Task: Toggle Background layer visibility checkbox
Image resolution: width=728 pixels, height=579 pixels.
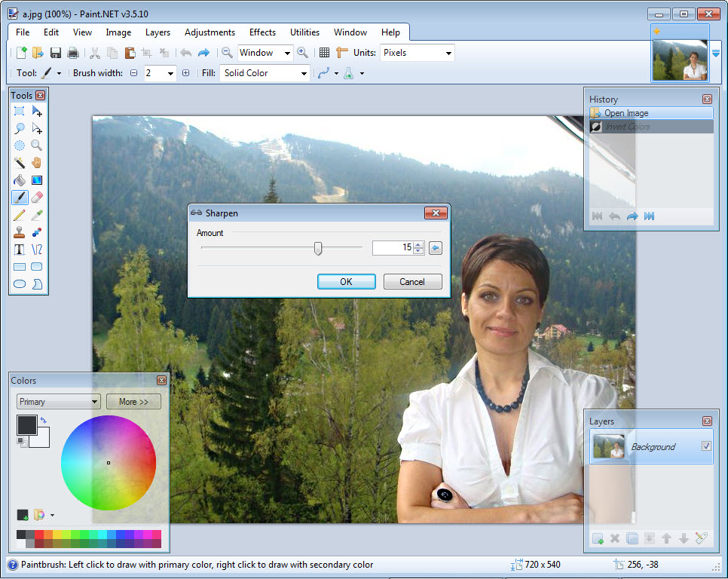Action: click(706, 446)
